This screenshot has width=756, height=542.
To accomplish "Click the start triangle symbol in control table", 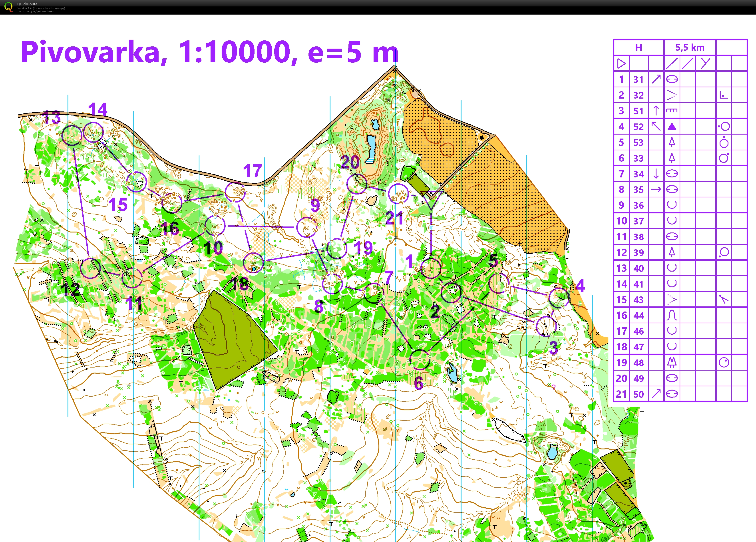I will [x=621, y=63].
